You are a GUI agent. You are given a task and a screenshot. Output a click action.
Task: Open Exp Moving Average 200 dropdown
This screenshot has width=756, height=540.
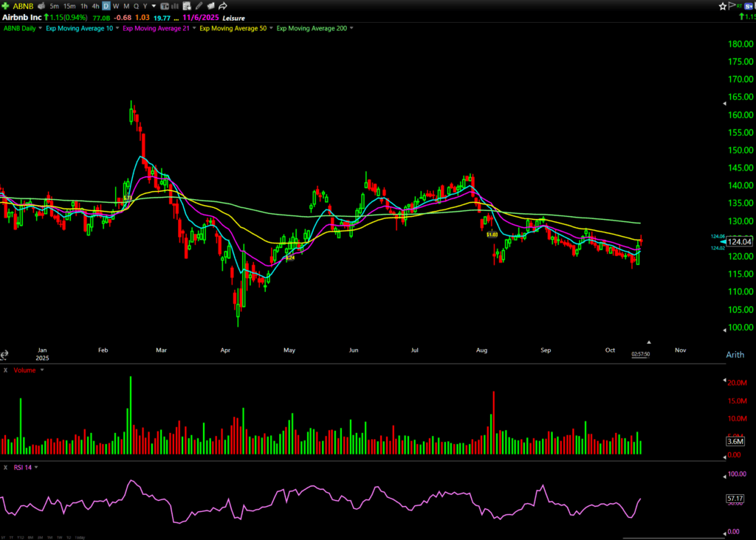pos(351,28)
